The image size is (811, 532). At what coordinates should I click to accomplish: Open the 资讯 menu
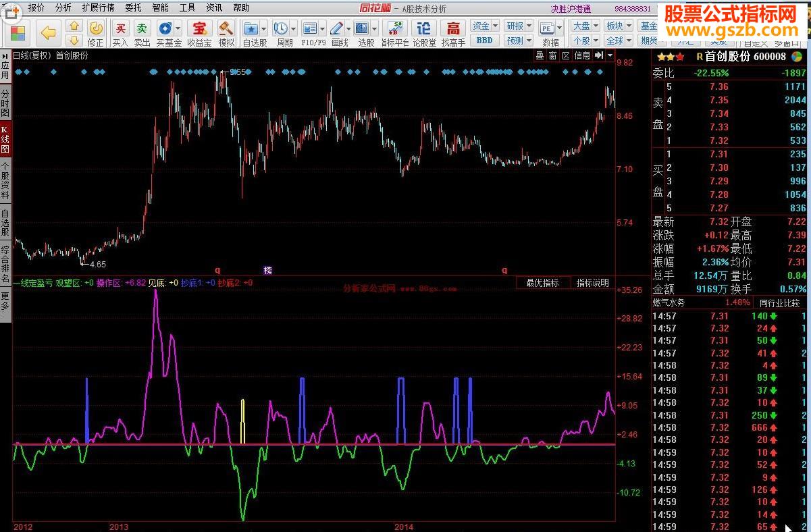tap(214, 7)
